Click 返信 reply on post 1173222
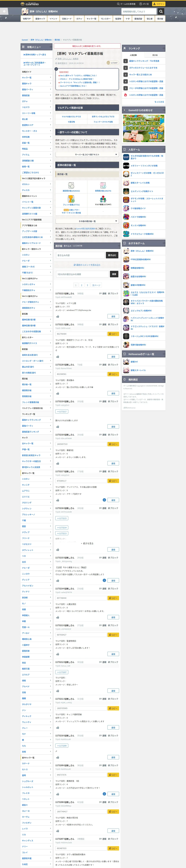The height and width of the screenshot is (868, 186). click(113, 316)
